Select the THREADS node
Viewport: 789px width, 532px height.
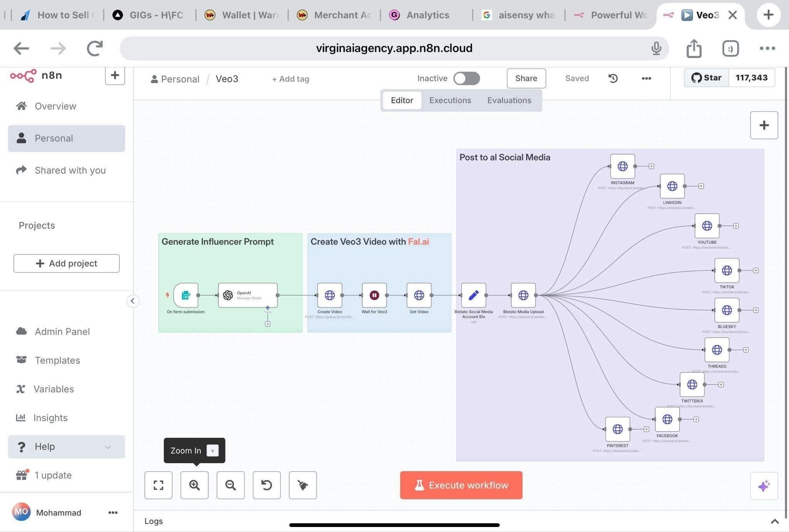(717, 350)
